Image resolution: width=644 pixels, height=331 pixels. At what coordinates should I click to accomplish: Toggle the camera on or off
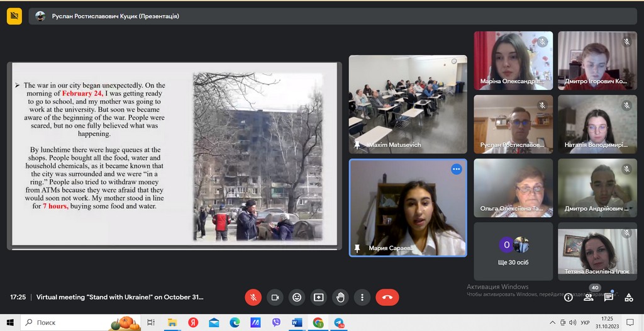click(275, 297)
